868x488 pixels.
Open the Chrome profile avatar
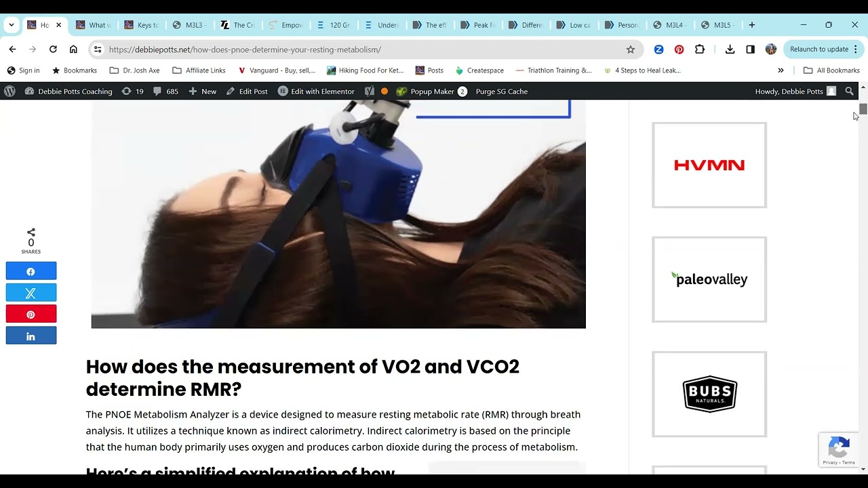tap(771, 49)
